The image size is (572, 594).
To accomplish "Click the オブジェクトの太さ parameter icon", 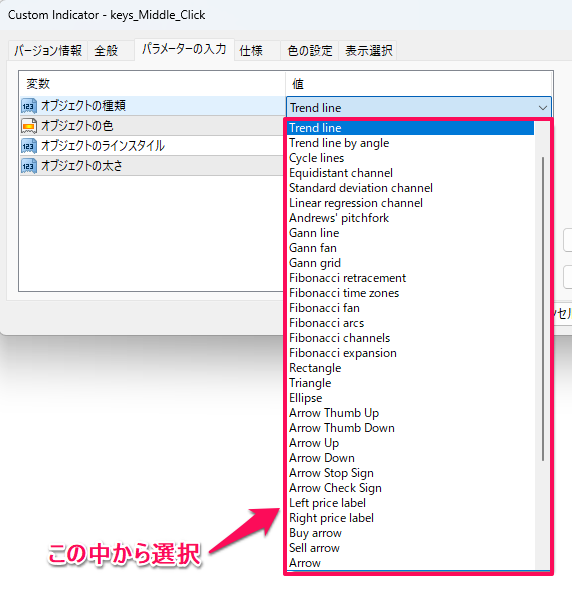I will (x=29, y=166).
